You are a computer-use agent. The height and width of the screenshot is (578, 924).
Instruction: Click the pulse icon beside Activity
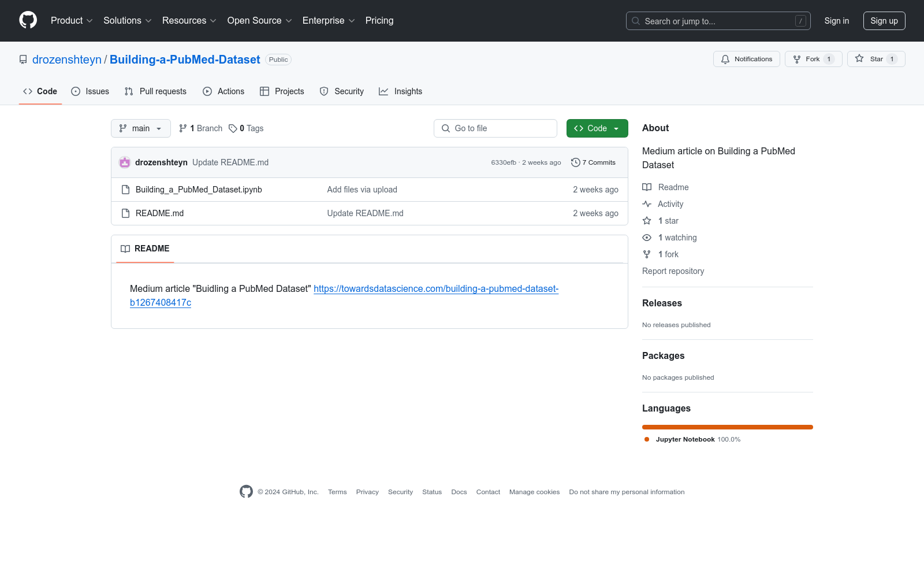point(647,204)
